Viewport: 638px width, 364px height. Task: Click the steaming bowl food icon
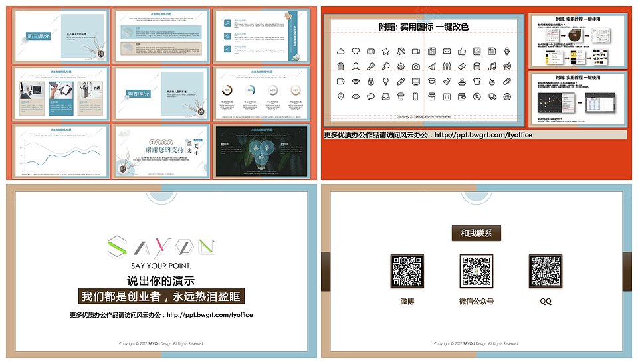coord(462,81)
